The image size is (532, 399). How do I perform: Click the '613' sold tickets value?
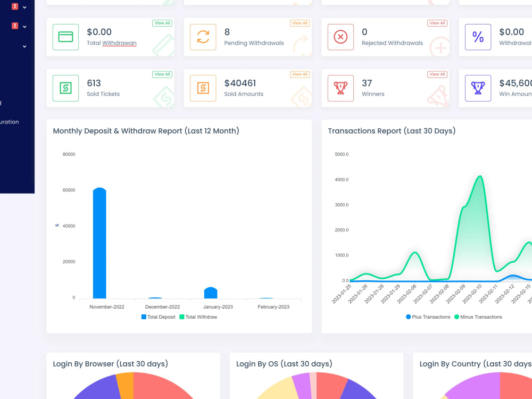point(94,83)
